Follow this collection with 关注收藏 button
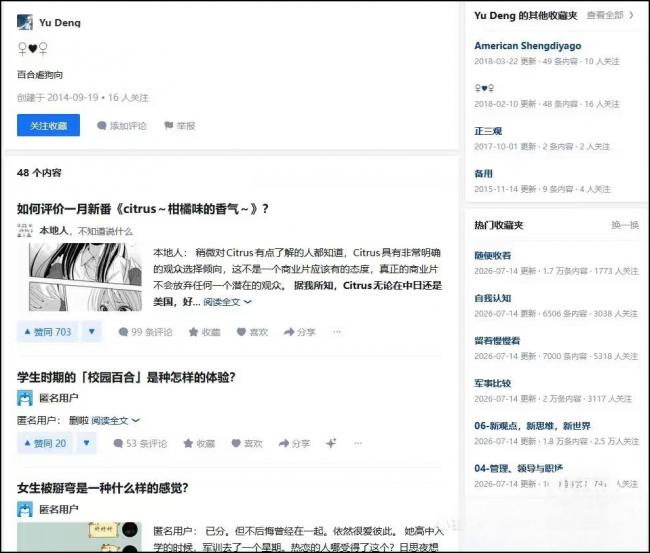The width and height of the screenshot is (650, 553). [48, 125]
